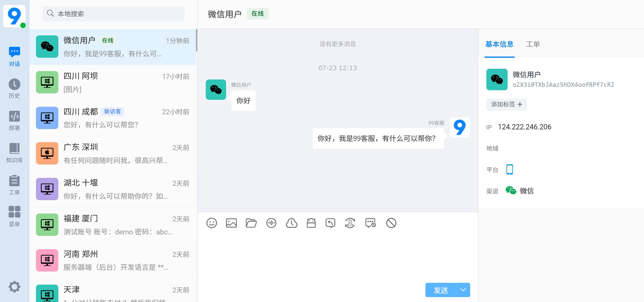Click the box-shaped icon in chat toolbar
644x302 pixels.
[311, 223]
